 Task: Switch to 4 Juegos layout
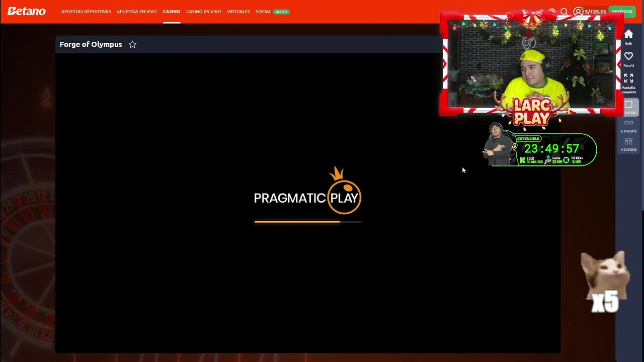(628, 144)
